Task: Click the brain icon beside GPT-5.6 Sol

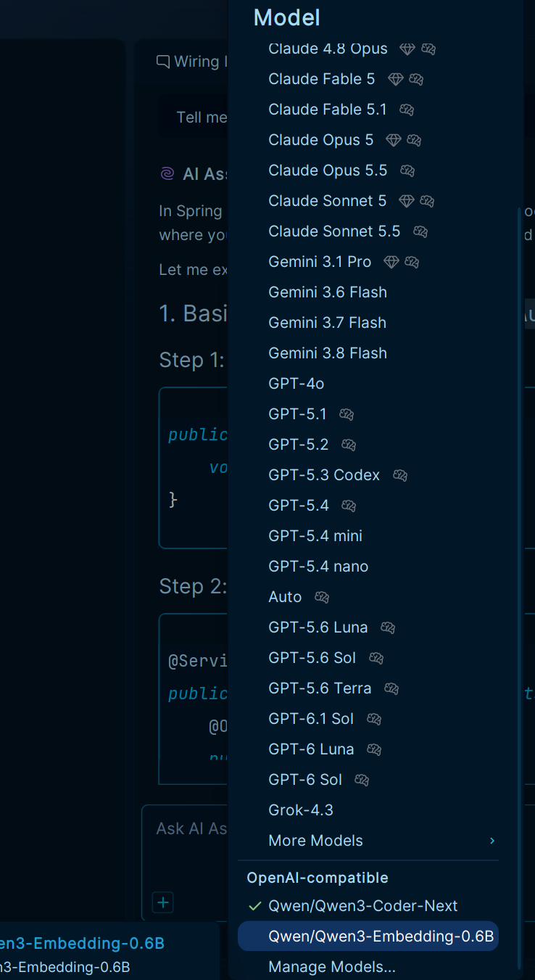Action: click(x=376, y=658)
